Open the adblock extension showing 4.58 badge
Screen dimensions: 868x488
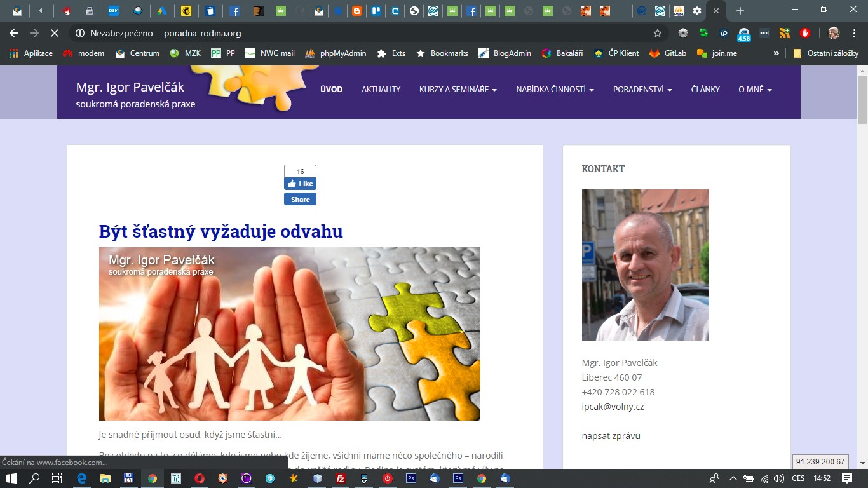tap(743, 32)
